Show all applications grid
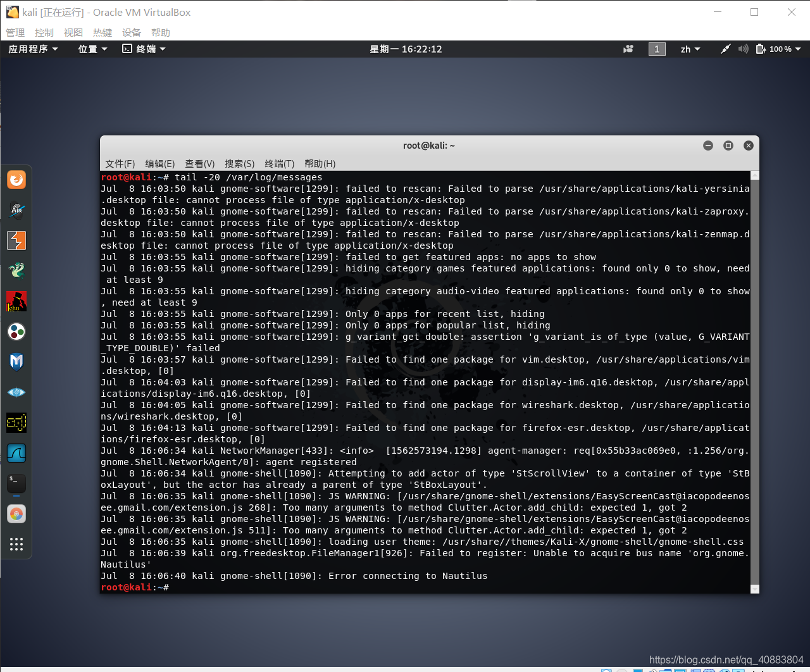The height and width of the screenshot is (672, 810). [16, 544]
